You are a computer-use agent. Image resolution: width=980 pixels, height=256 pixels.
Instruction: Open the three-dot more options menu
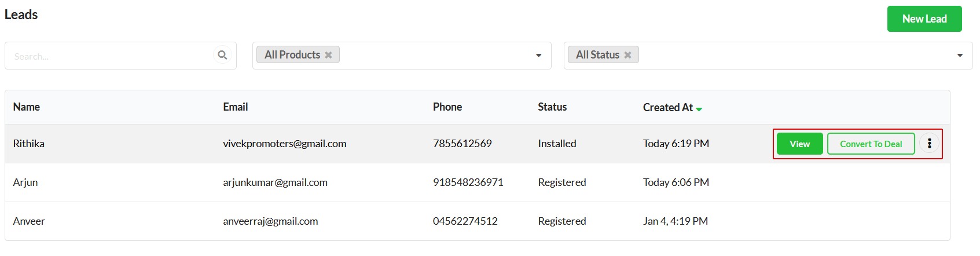(929, 144)
